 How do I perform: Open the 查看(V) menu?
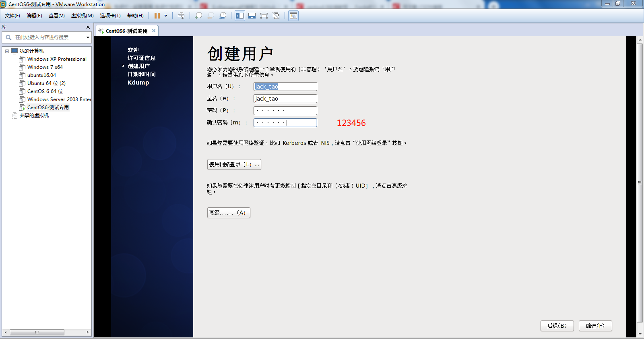[x=56, y=16]
